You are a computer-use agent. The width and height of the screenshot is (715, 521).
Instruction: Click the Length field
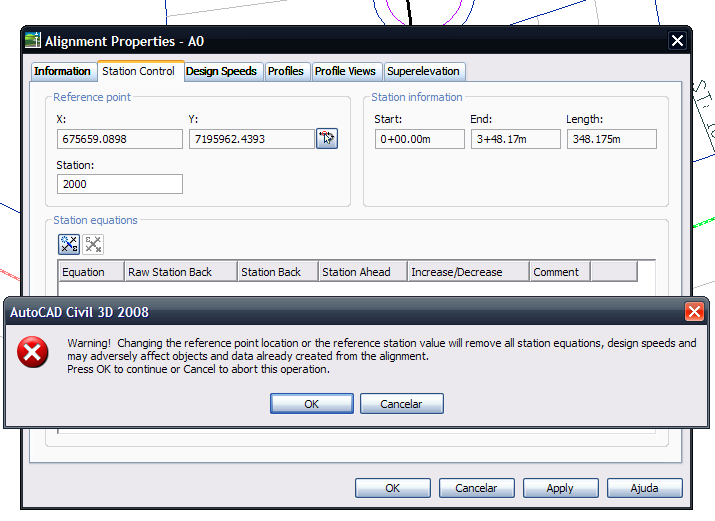point(612,139)
